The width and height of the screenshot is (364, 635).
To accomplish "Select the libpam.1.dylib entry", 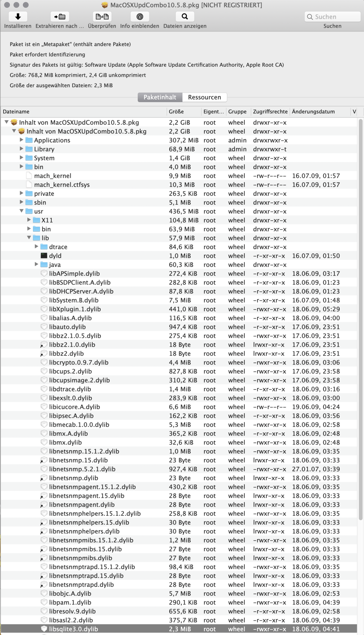I will click(179, 602).
